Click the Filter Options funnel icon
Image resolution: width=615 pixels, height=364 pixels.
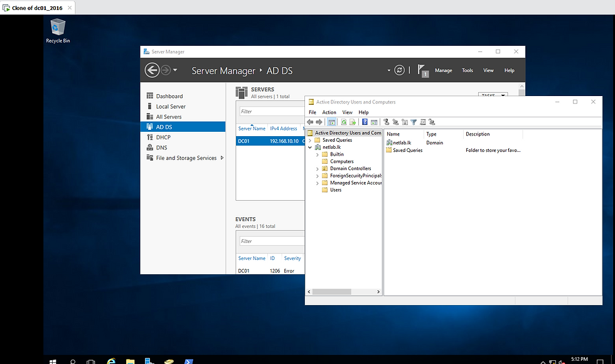(414, 122)
